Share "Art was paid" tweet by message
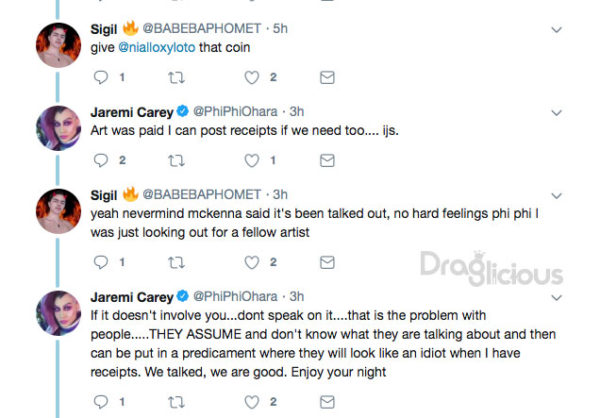Viewport: 600px width, 418px height. click(326, 160)
